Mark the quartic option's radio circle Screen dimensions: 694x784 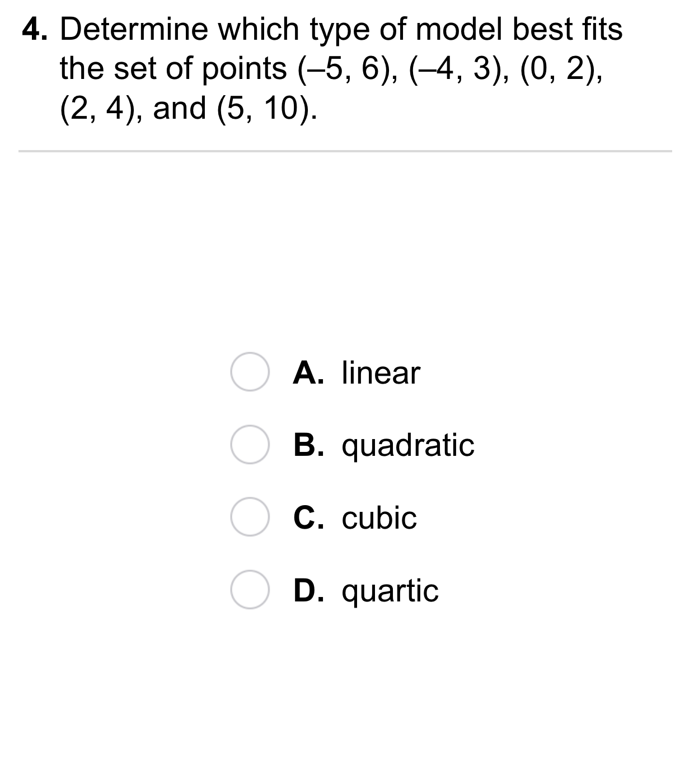pyautogui.click(x=249, y=590)
